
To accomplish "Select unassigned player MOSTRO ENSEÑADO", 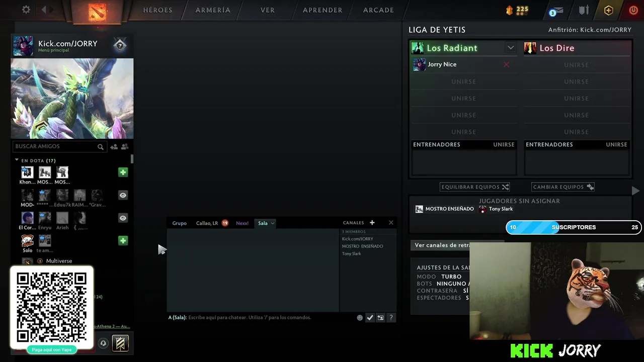I will click(x=445, y=209).
